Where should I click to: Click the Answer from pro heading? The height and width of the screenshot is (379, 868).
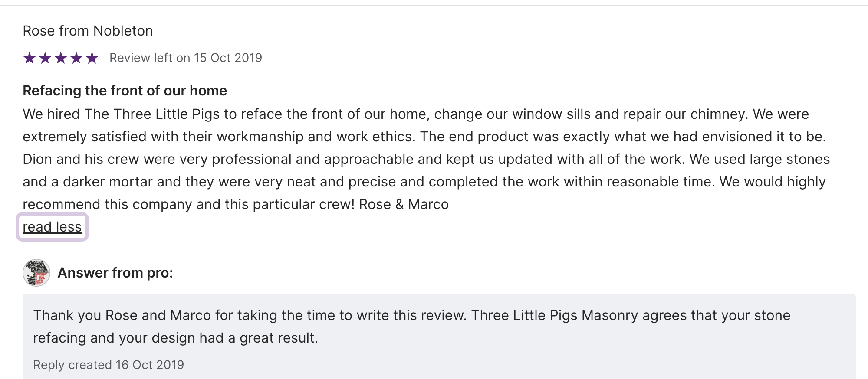115,273
